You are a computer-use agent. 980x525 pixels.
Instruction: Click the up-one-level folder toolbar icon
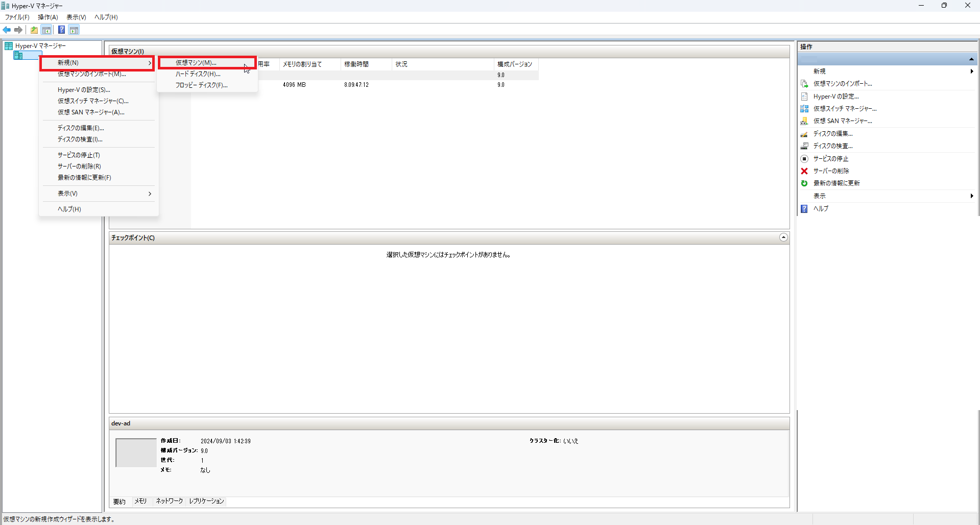34,30
